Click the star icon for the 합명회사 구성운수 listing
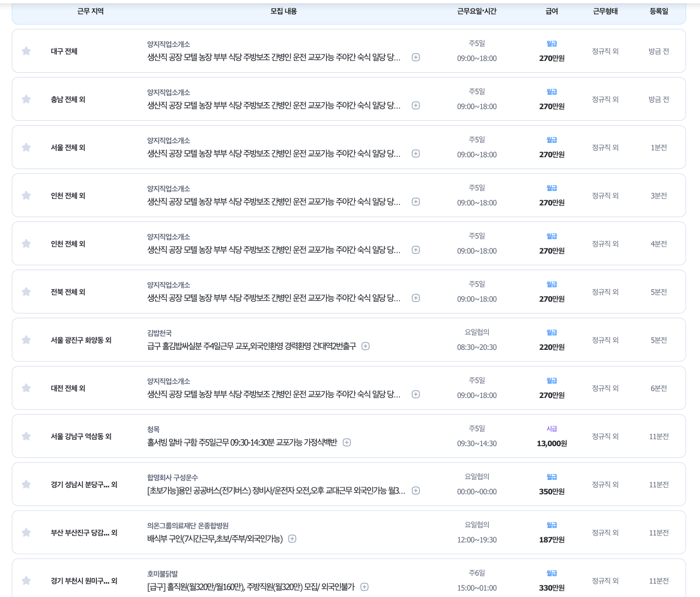700x597 pixels. tap(26, 484)
